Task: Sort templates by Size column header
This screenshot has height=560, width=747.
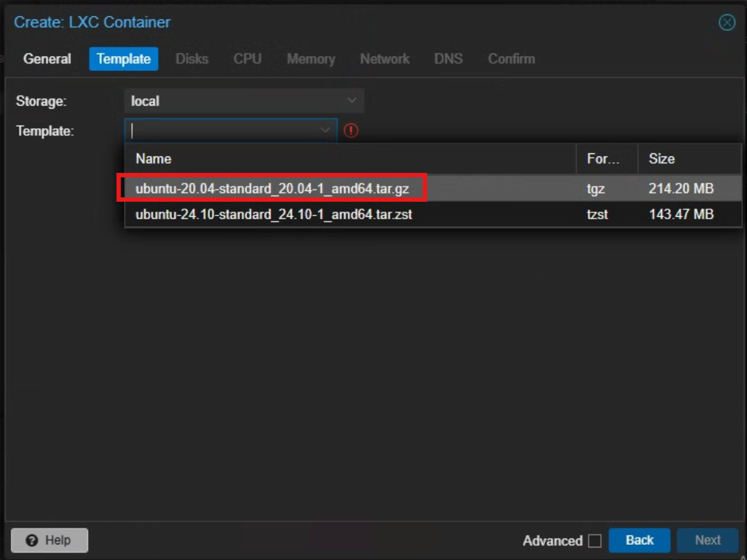Action: (690, 158)
